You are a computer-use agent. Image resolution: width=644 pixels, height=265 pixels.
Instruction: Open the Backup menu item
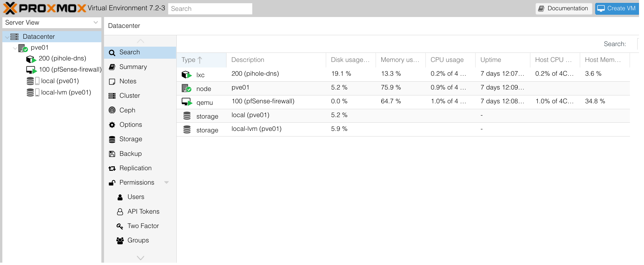[x=140, y=154]
